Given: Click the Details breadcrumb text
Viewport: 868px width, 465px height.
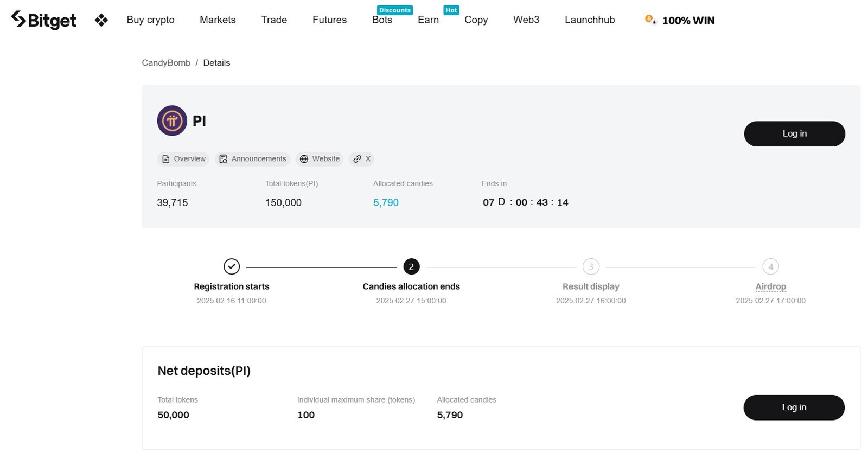Looking at the screenshot, I should pyautogui.click(x=216, y=63).
